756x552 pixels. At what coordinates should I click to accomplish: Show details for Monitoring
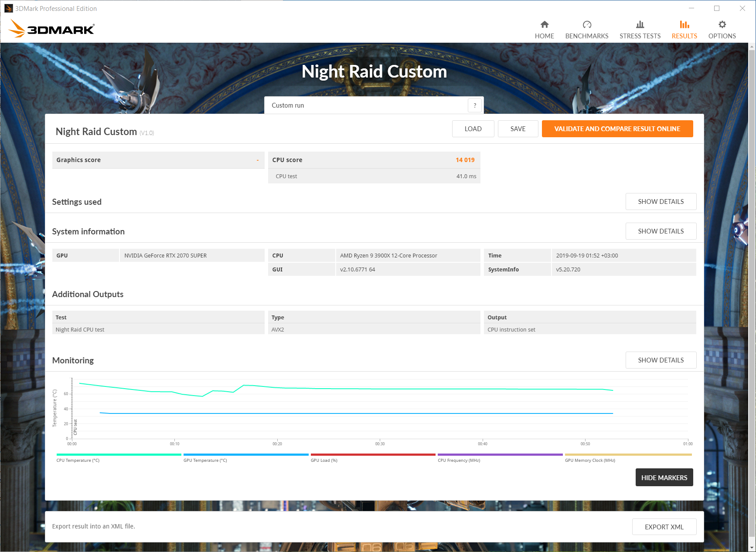661,360
